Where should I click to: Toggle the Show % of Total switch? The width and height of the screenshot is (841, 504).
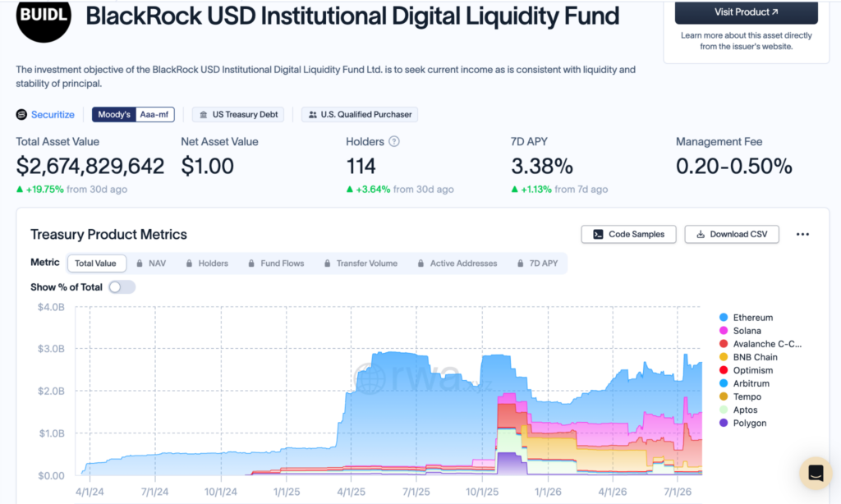point(122,286)
